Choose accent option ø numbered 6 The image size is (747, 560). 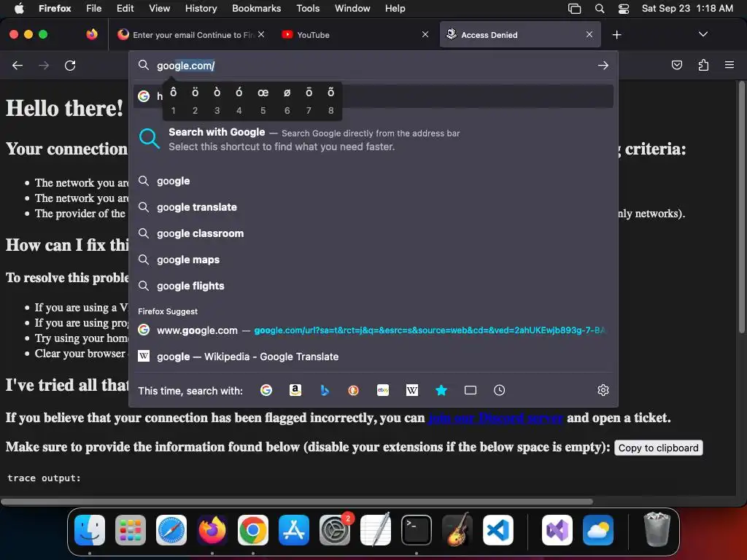click(x=287, y=101)
